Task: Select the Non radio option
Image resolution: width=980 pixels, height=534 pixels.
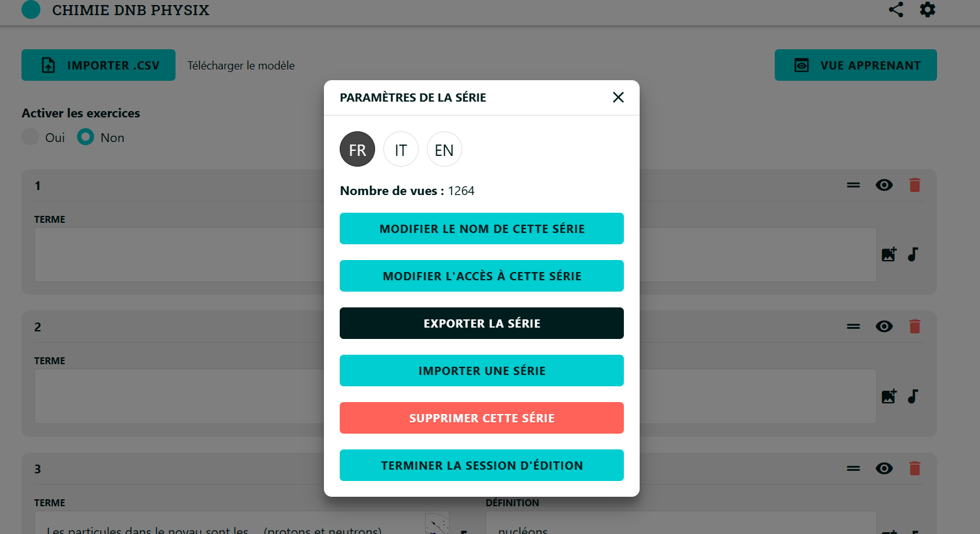Action: coord(86,137)
